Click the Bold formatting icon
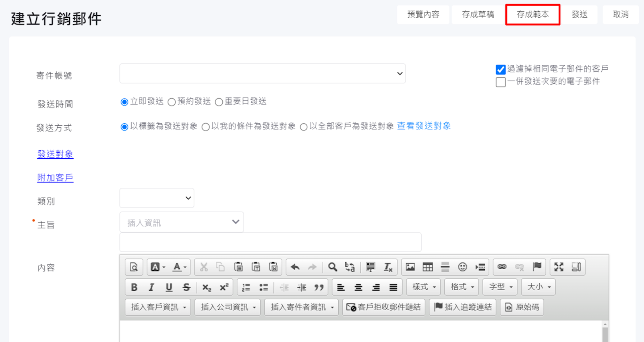Screen dimensions: 644x342 coord(134,287)
